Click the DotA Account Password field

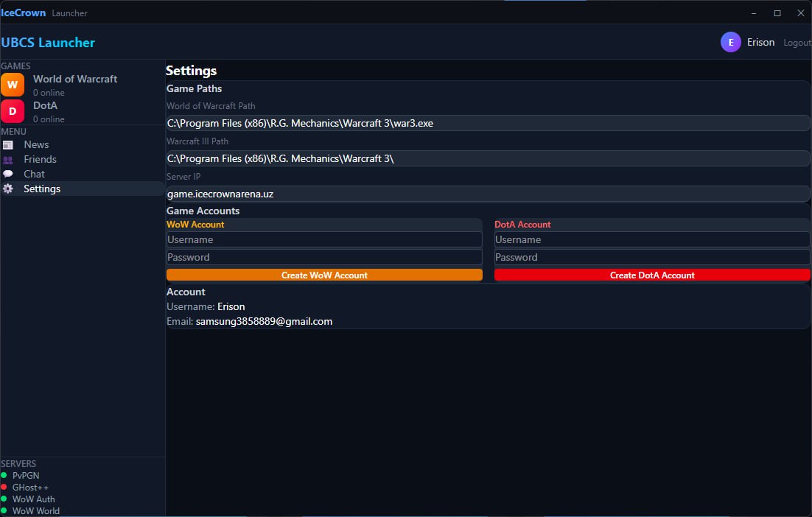click(x=652, y=257)
